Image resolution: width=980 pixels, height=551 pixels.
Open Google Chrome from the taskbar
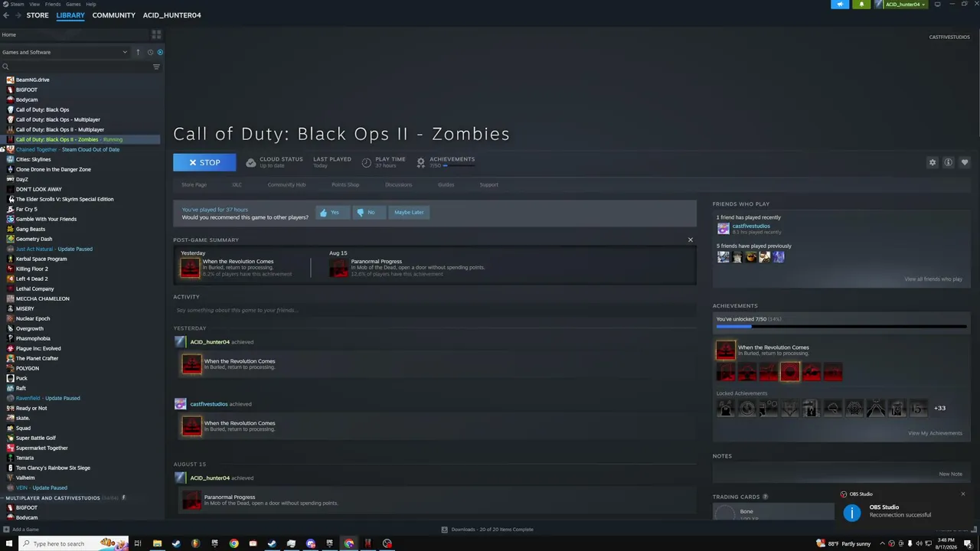click(234, 543)
